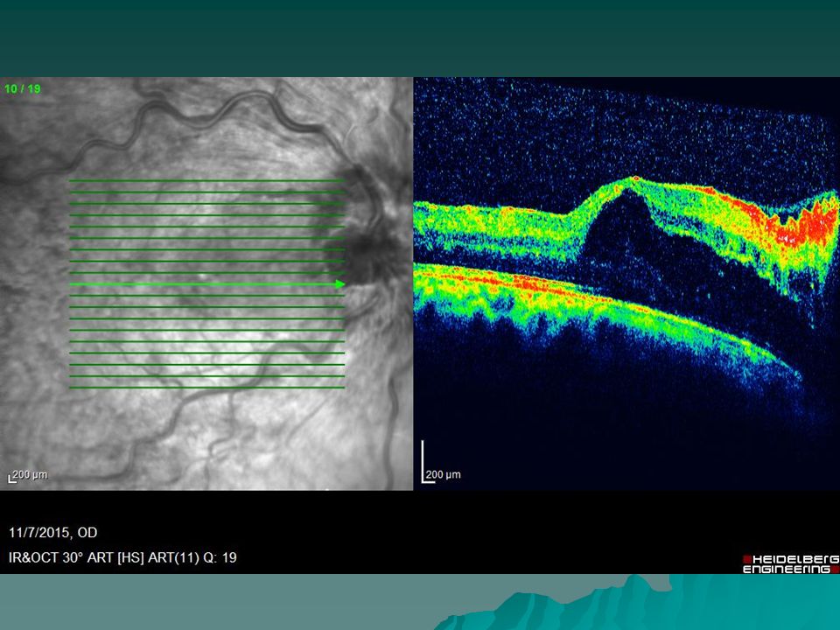Click the bottommost green scan line
Viewport: 840px width, 630px height.
tap(206, 388)
